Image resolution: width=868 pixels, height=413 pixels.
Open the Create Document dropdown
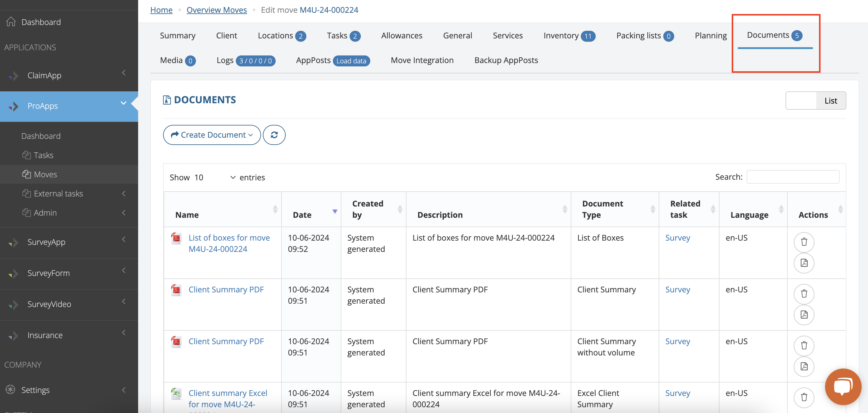(x=212, y=135)
